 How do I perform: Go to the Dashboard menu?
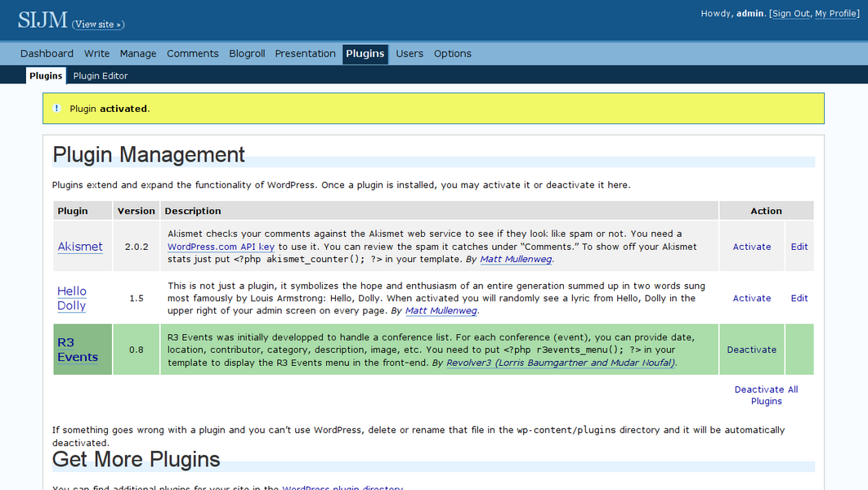(47, 54)
